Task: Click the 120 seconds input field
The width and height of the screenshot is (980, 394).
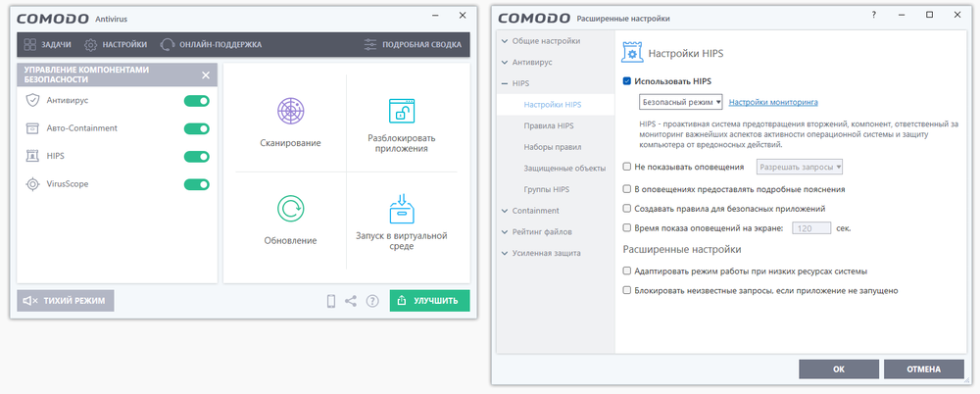Action: click(x=811, y=228)
